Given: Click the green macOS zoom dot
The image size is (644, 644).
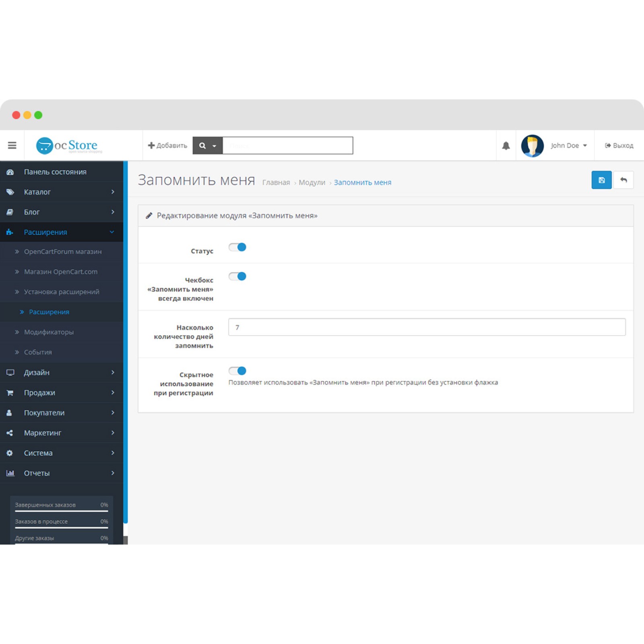Looking at the screenshot, I should pos(38,115).
